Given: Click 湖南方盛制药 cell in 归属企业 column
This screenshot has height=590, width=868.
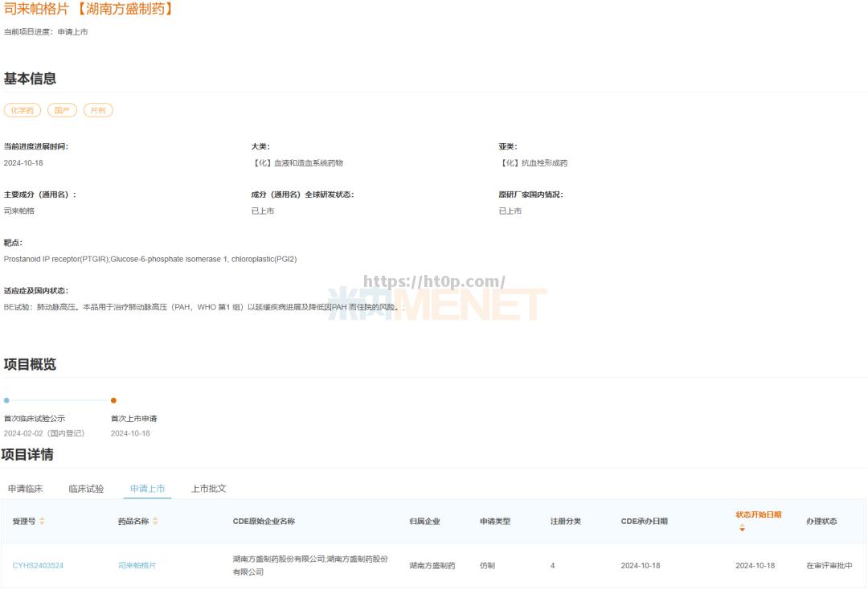Looking at the screenshot, I should pos(432,566).
